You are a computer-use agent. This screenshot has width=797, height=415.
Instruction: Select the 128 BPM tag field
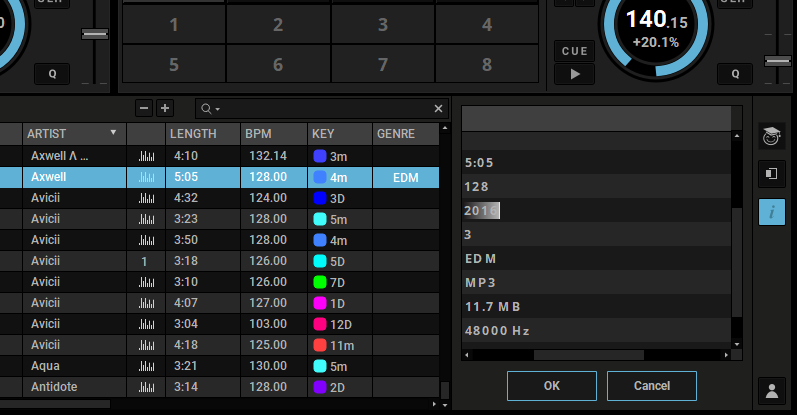(597, 186)
